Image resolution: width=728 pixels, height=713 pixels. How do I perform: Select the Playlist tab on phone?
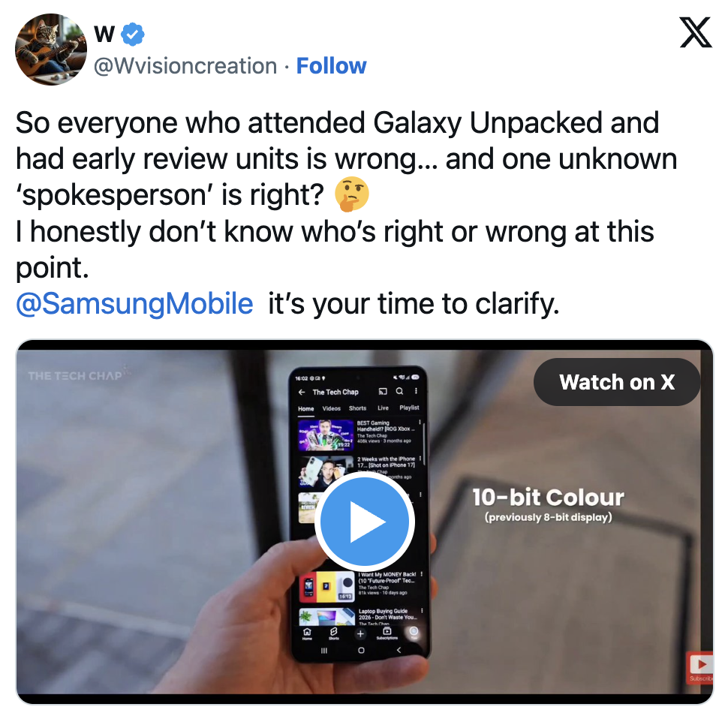[409, 408]
